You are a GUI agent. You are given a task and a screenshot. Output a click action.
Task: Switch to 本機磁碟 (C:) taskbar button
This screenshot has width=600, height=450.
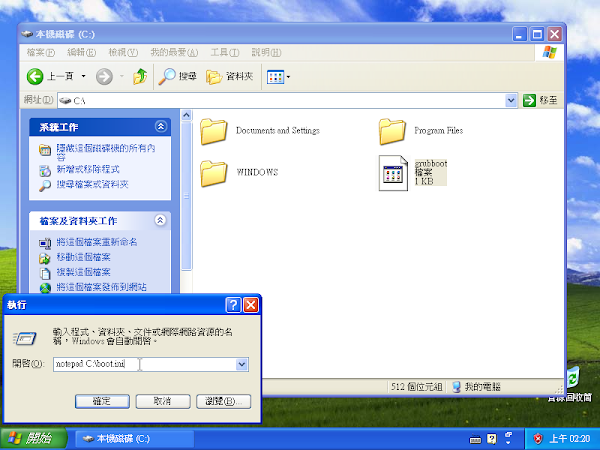point(134,439)
